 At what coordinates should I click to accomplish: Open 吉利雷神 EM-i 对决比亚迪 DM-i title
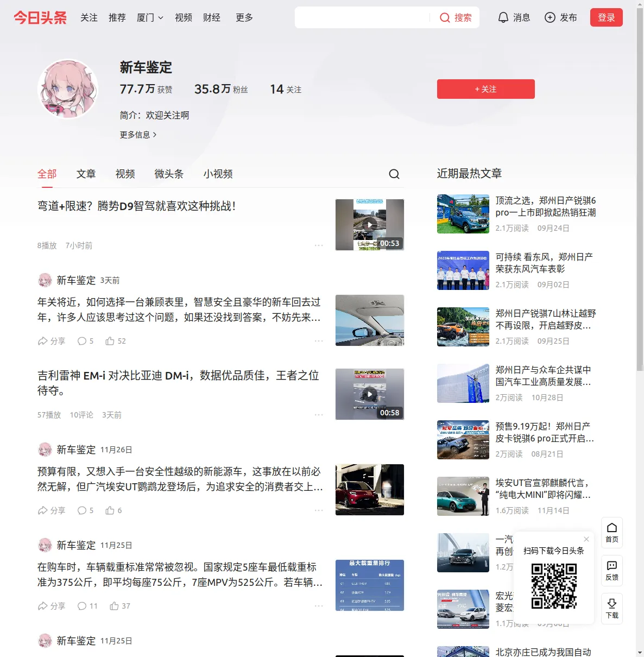pyautogui.click(x=178, y=383)
